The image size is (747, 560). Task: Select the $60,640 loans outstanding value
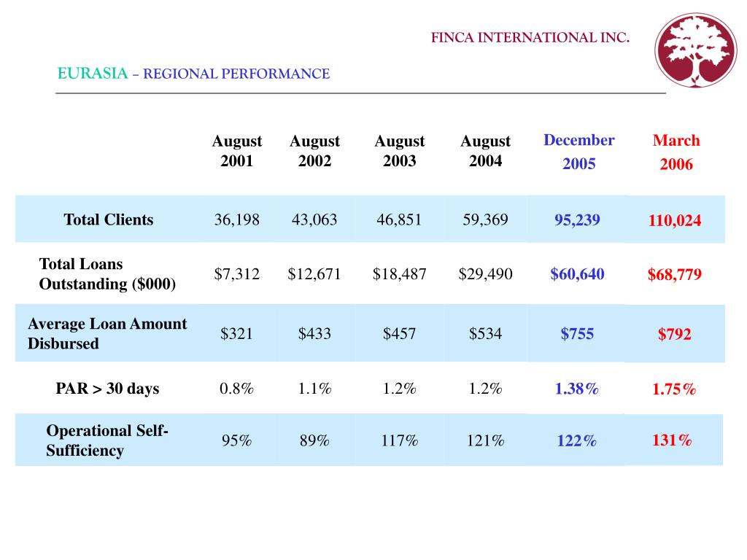click(577, 274)
